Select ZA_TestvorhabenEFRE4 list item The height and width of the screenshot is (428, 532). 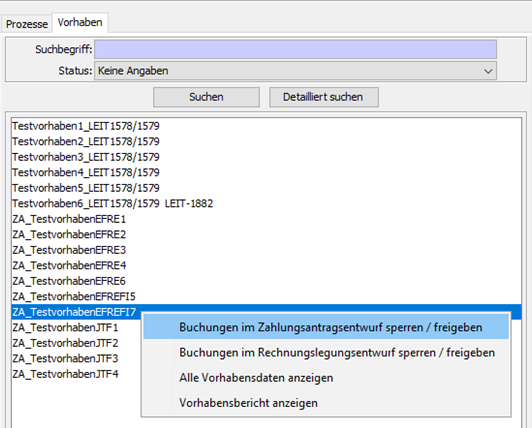[69, 265]
